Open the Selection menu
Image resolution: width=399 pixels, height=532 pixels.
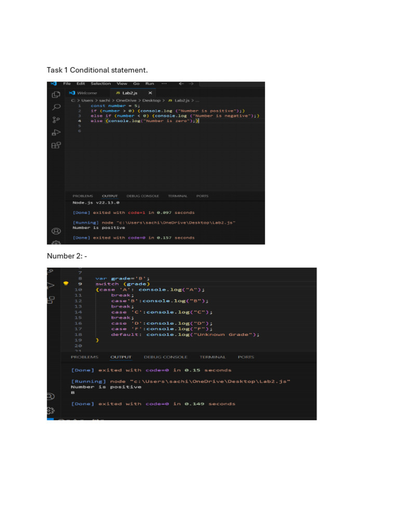[x=101, y=84]
